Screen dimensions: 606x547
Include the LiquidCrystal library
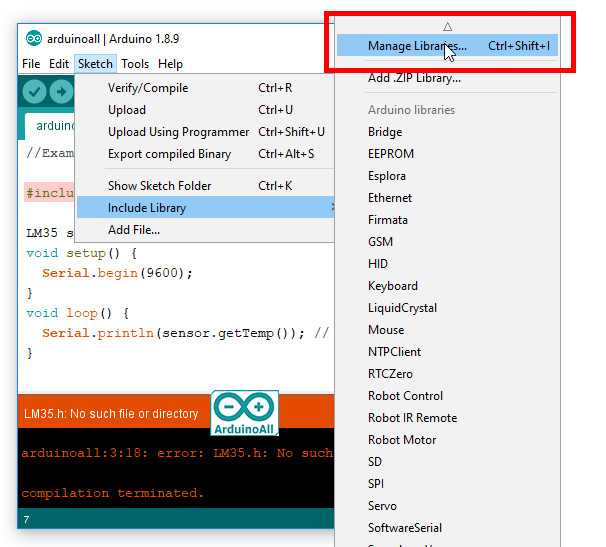pos(448,308)
